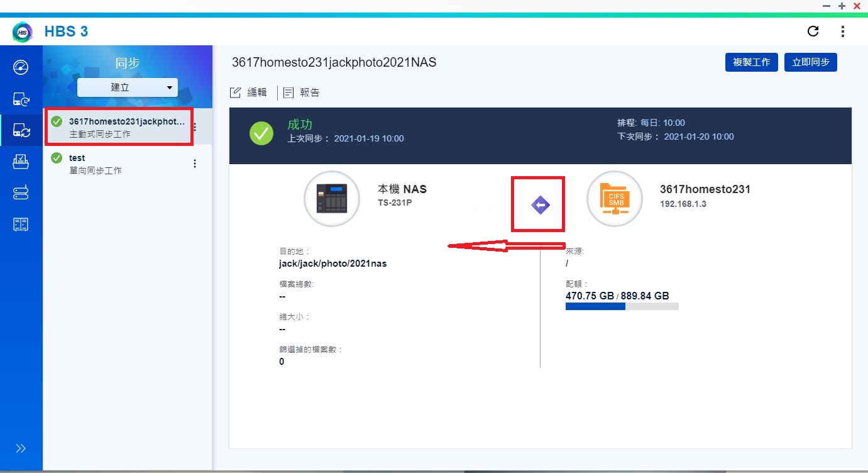The image size is (868, 473).
Task: Expand the sidebar with double-chevron icon
Action: (21, 448)
